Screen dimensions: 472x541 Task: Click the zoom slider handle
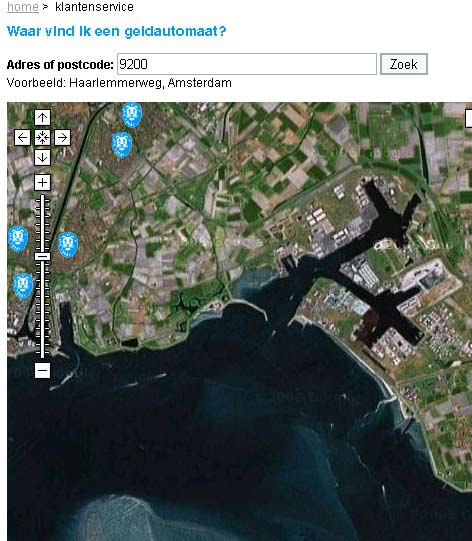[42, 256]
